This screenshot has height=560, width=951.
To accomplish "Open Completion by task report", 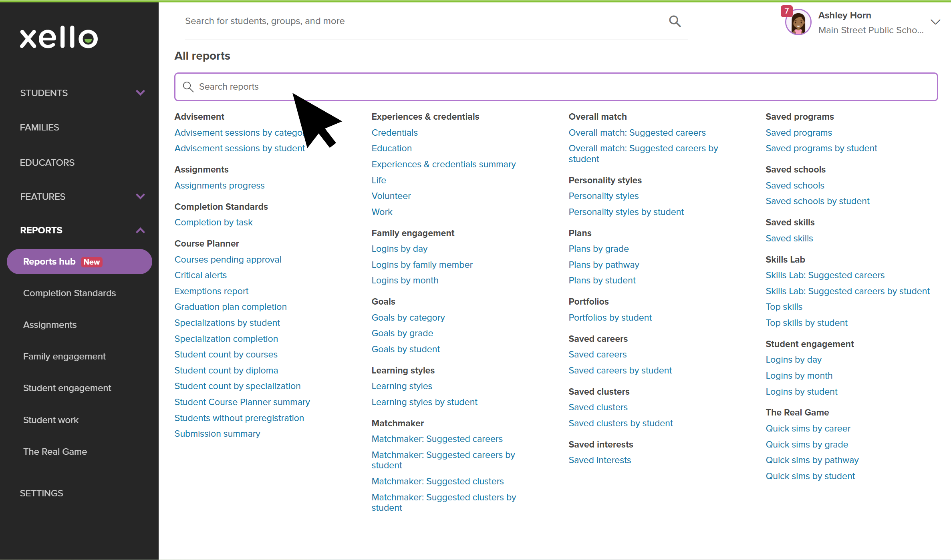I will click(x=214, y=222).
